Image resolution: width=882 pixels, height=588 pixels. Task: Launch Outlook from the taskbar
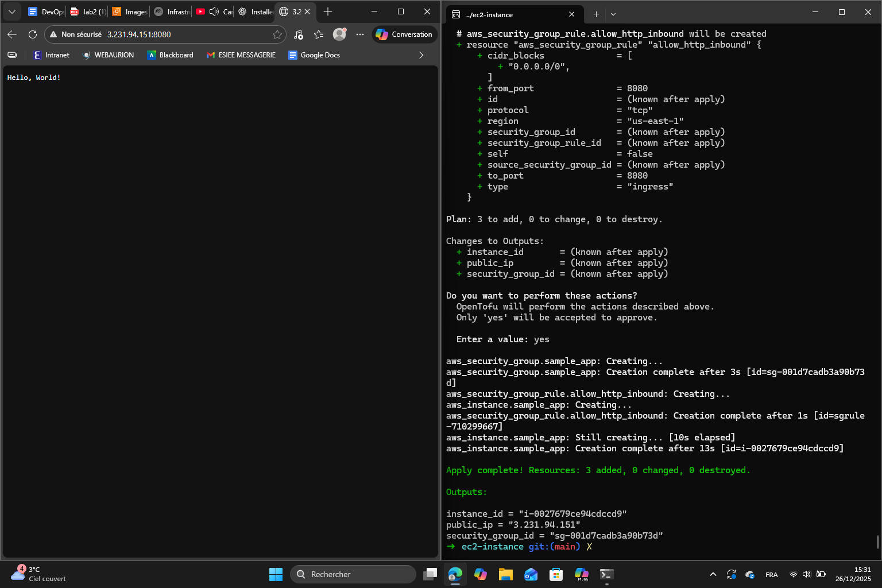(531, 574)
